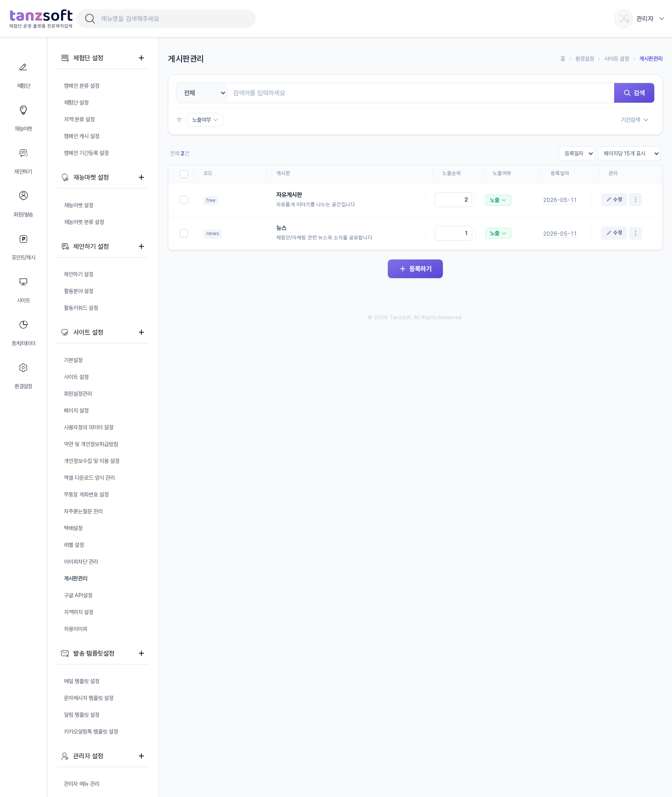
Task: Expand the 기간검색 period search
Action: pos(635,120)
